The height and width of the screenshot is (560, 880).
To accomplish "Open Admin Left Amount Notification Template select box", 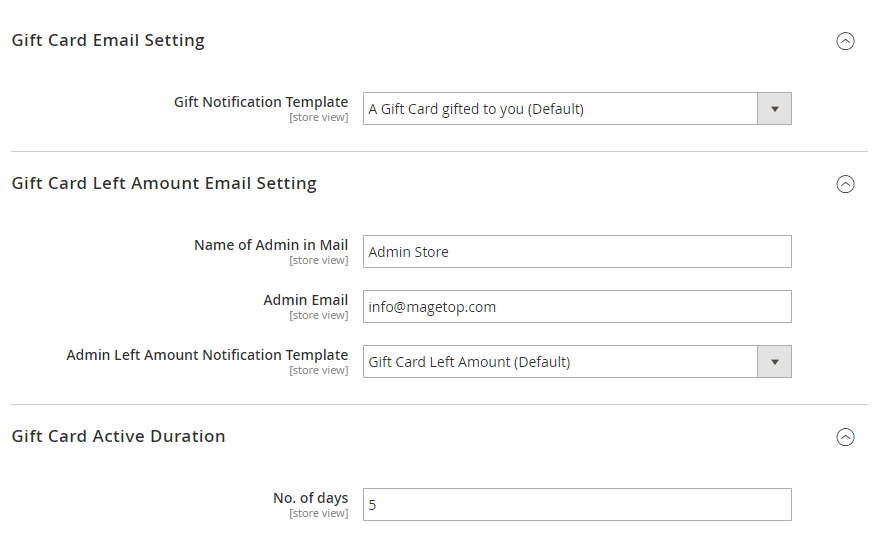I will tap(560, 362).
